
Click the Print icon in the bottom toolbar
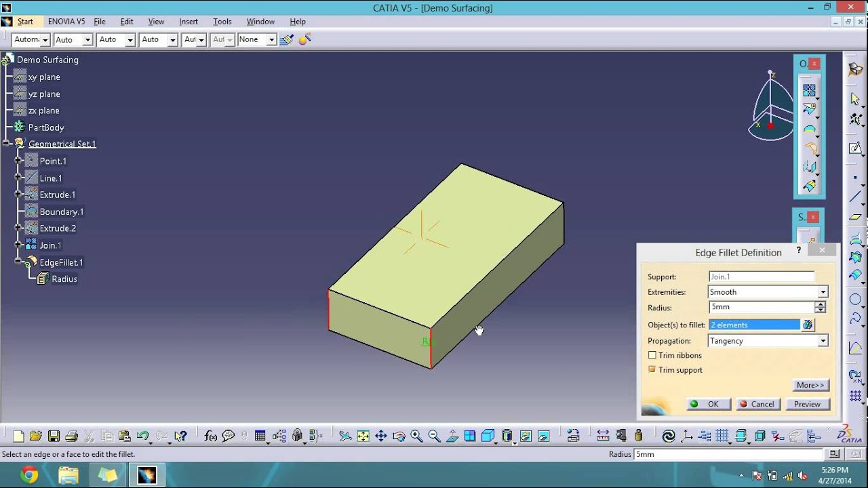pyautogui.click(x=71, y=436)
